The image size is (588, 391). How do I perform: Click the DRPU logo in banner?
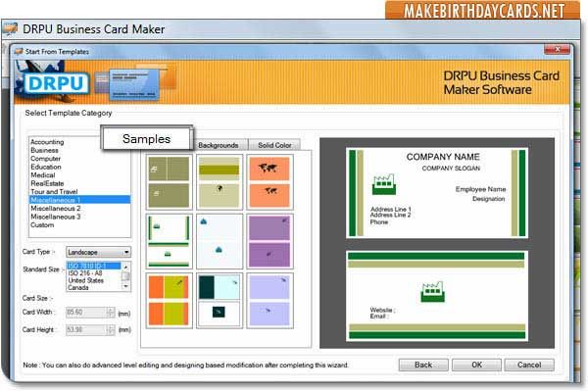(57, 83)
